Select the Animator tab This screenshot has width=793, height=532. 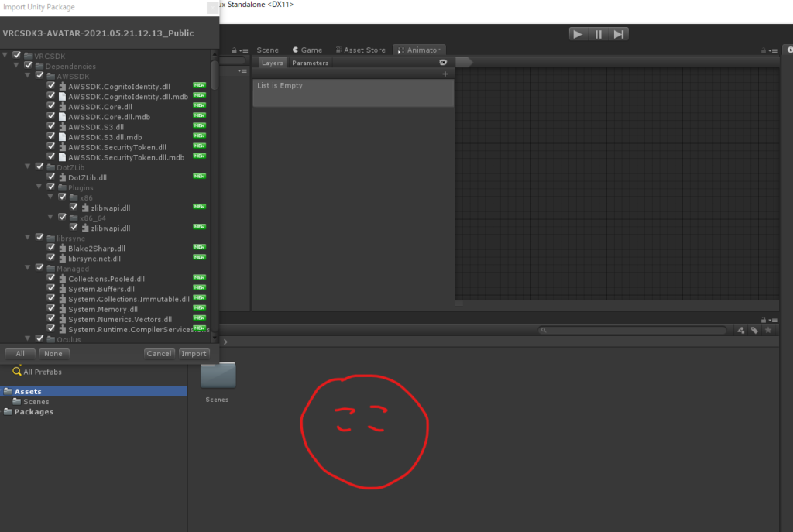pos(419,50)
